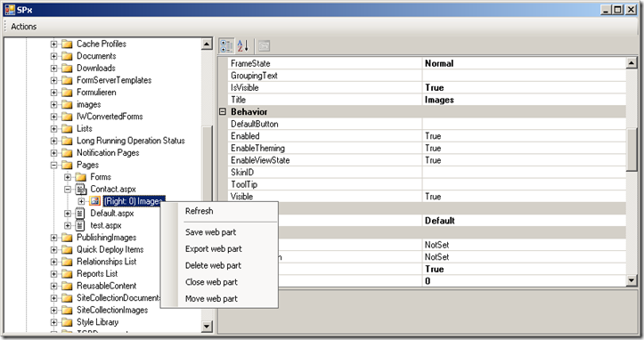Click the SiteCollectionImages folder icon
Screen dimensions: 644x340
point(67,310)
